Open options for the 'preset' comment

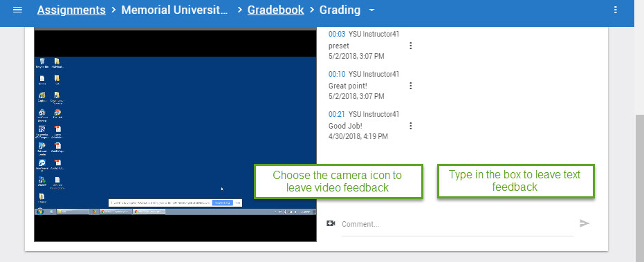410,46
